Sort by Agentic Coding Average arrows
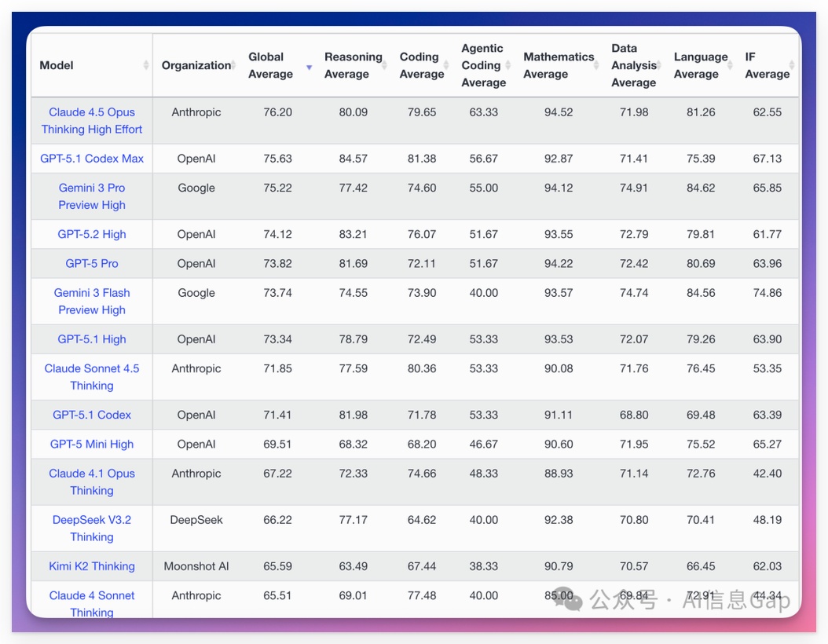This screenshot has width=828, height=644. pos(508,65)
